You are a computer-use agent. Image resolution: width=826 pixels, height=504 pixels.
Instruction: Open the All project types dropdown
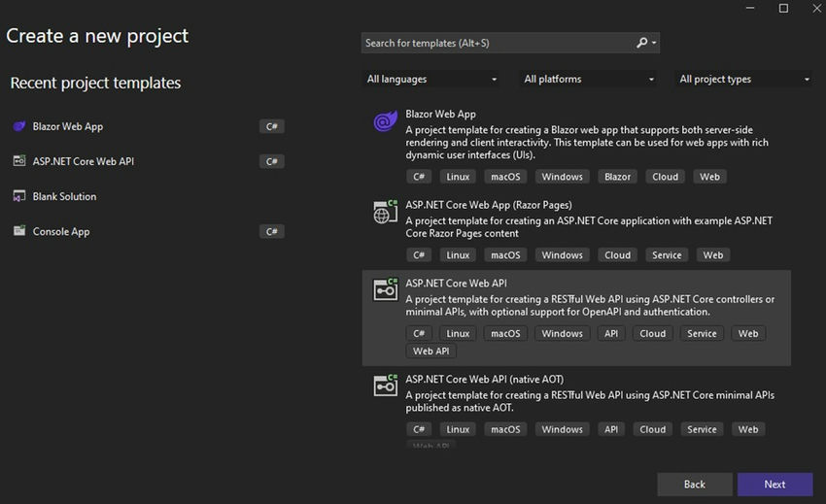pyautogui.click(x=744, y=80)
